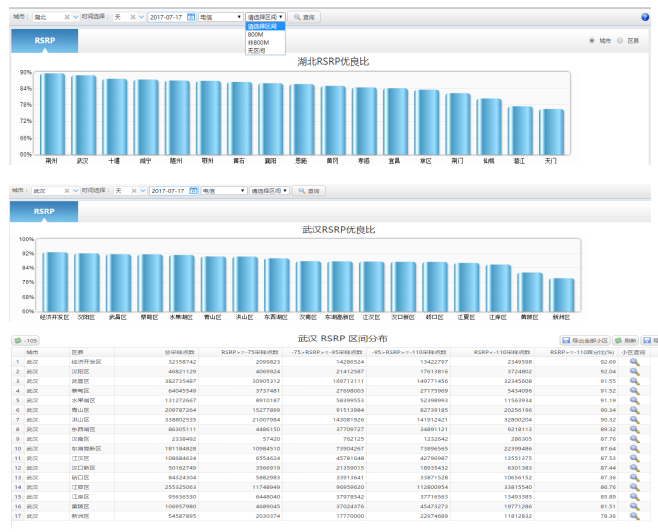Screen dimensions: 658x532
Task: Click the cell-query magnifier for the row with 92.04
Action: 634,372
